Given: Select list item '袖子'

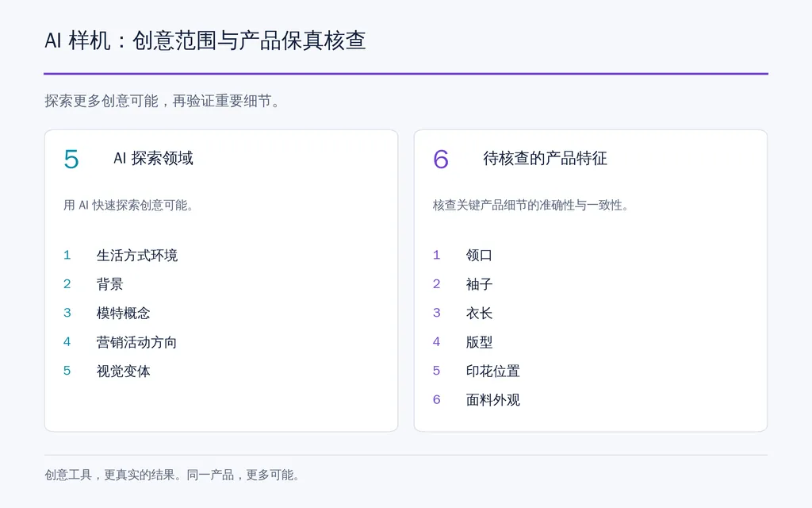Looking at the screenshot, I should click(479, 284).
